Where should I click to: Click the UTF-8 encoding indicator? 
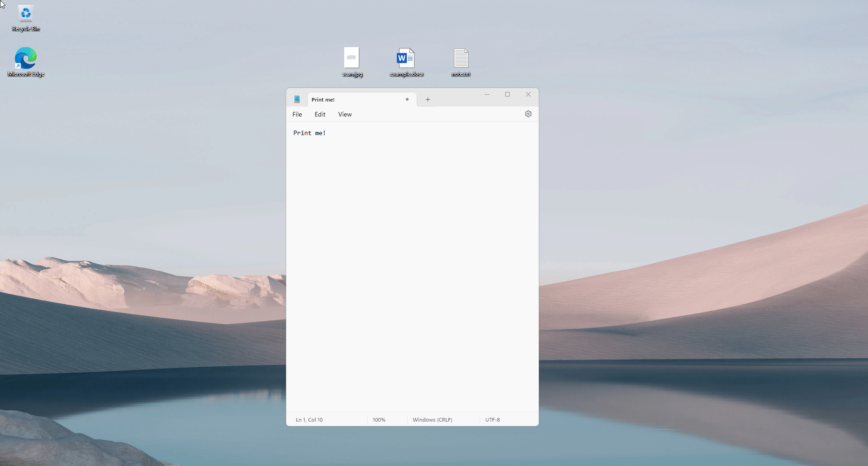492,420
